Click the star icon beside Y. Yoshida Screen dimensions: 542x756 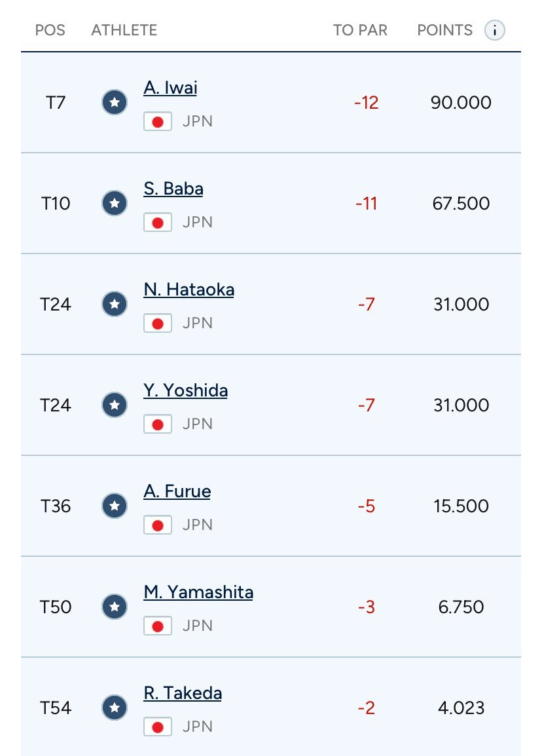point(115,405)
